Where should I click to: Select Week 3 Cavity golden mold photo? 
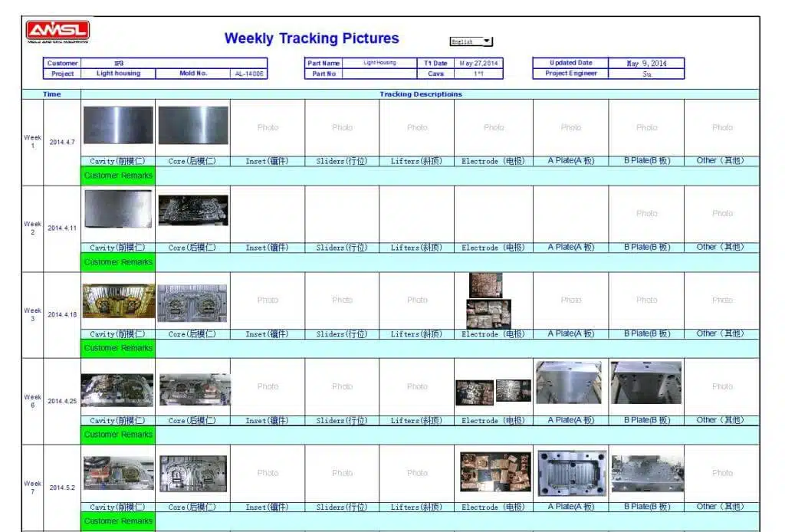pyautogui.click(x=118, y=301)
